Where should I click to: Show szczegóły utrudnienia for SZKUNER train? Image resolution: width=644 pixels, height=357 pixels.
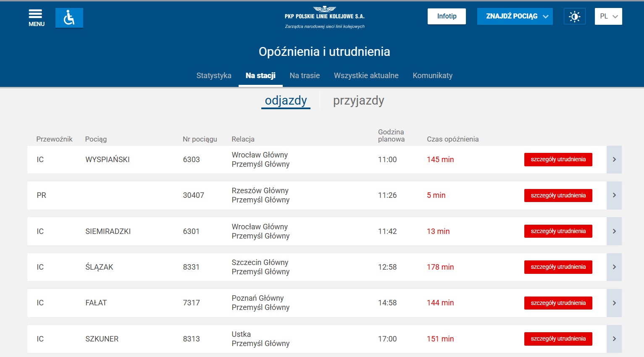558,339
